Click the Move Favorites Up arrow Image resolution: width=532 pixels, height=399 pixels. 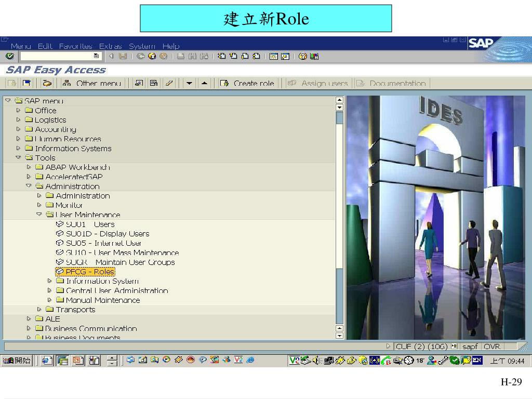204,83
